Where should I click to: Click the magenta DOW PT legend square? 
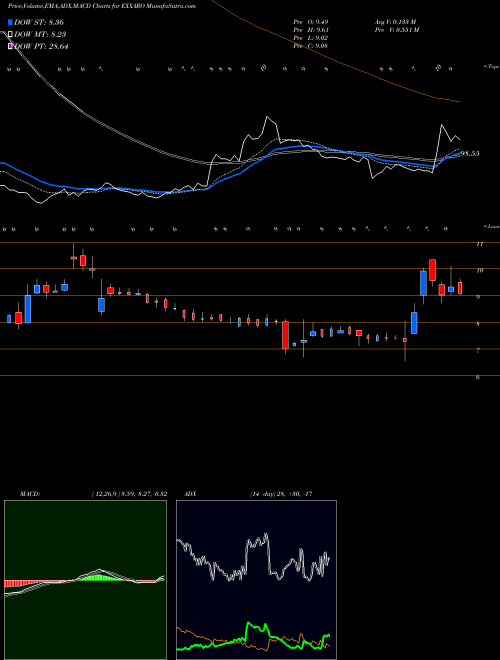pyautogui.click(x=10, y=46)
